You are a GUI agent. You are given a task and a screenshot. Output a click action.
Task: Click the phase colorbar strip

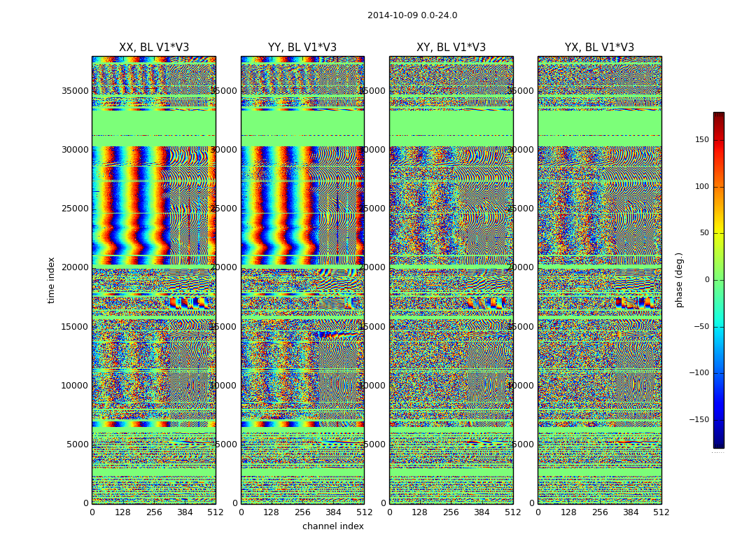click(719, 280)
